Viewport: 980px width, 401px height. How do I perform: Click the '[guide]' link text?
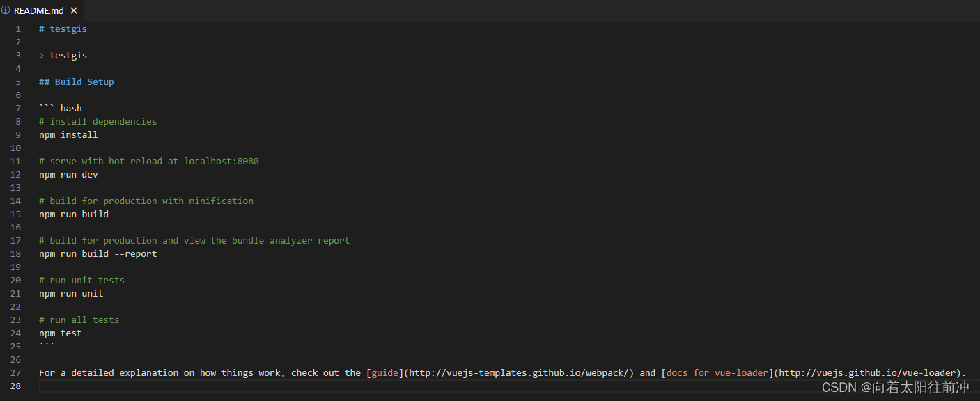click(384, 373)
